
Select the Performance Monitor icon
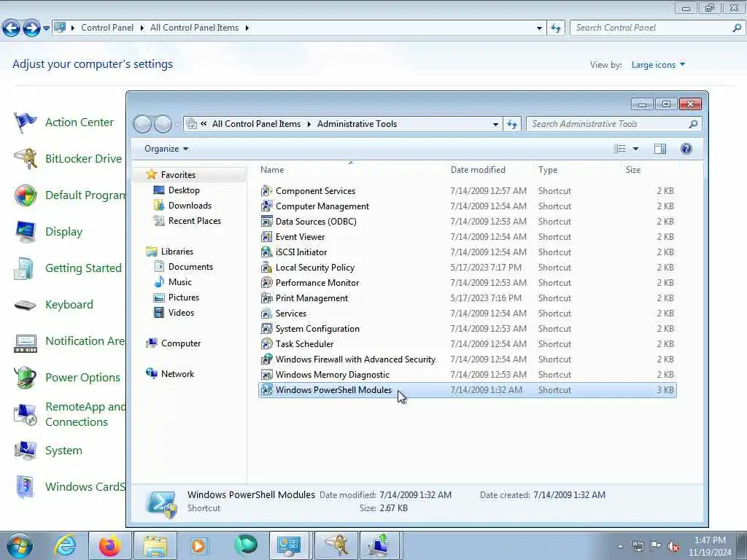pyautogui.click(x=267, y=282)
